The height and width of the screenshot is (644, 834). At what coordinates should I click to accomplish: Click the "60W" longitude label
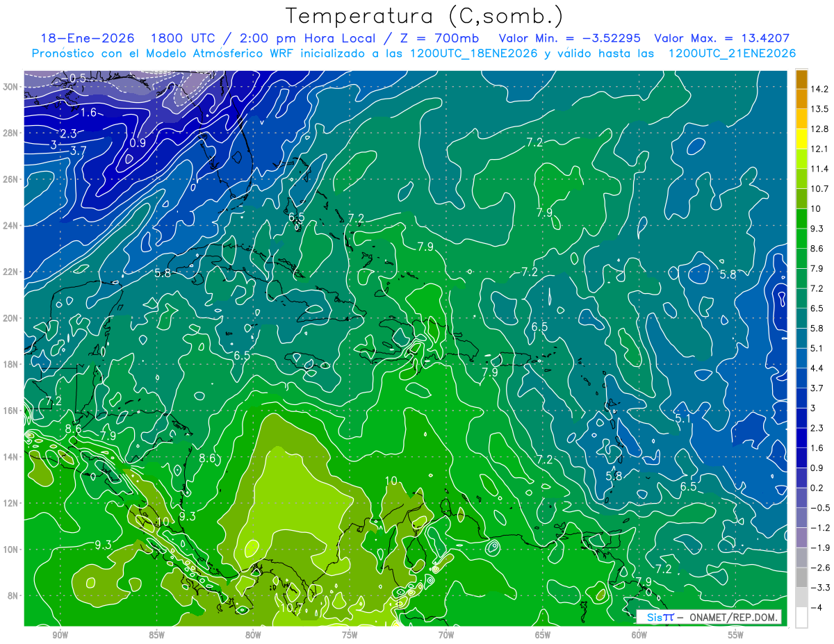tap(639, 635)
